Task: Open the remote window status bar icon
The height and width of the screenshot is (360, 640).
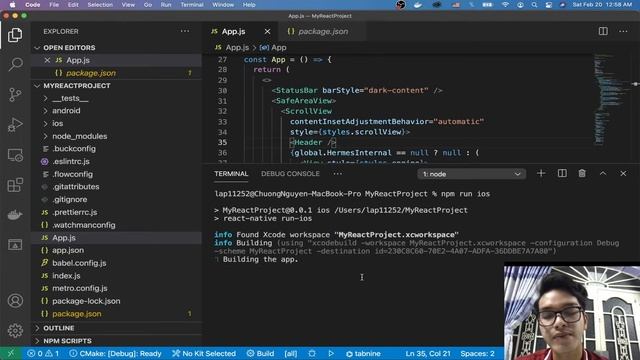Action: [x=11, y=353]
